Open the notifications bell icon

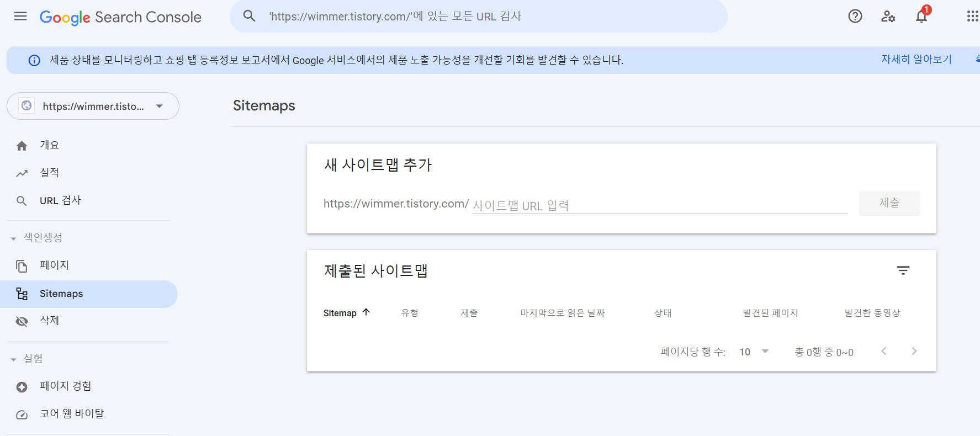921,16
